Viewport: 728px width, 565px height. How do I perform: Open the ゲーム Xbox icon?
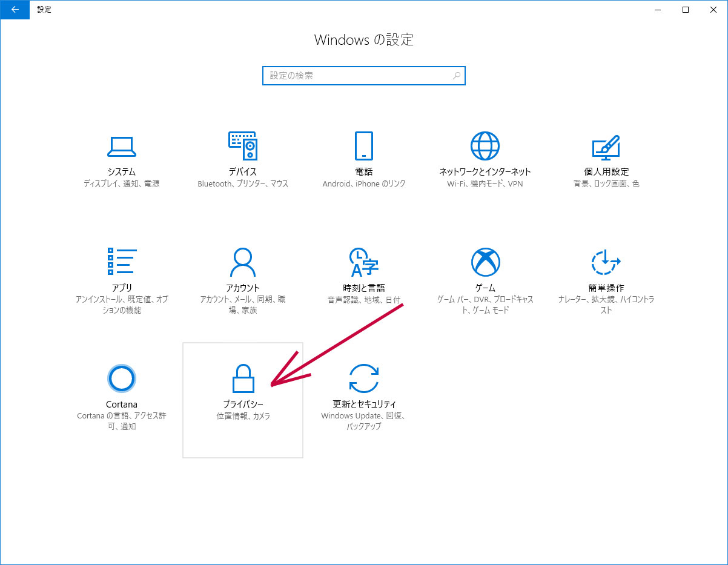[485, 262]
